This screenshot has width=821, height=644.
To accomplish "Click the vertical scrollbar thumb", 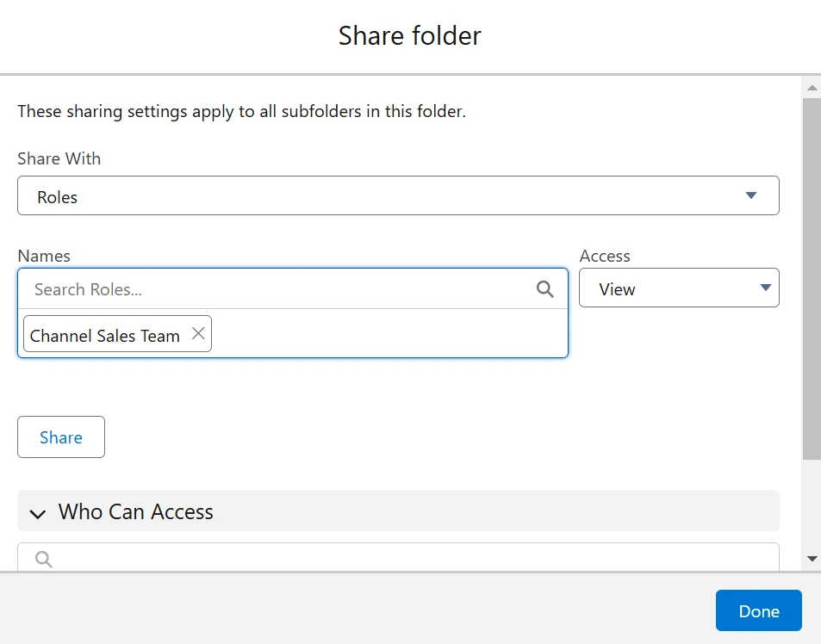I will (812, 276).
